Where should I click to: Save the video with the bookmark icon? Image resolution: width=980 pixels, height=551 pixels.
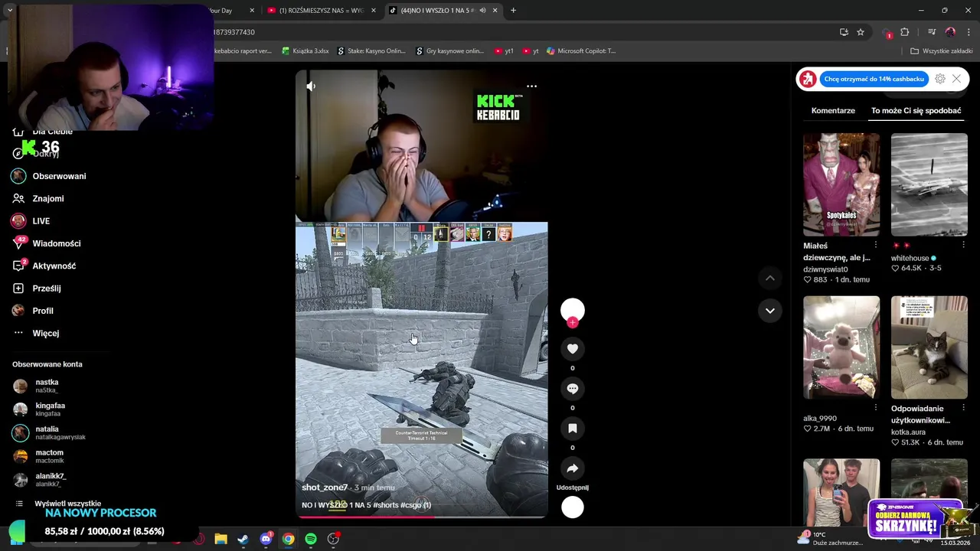(573, 429)
